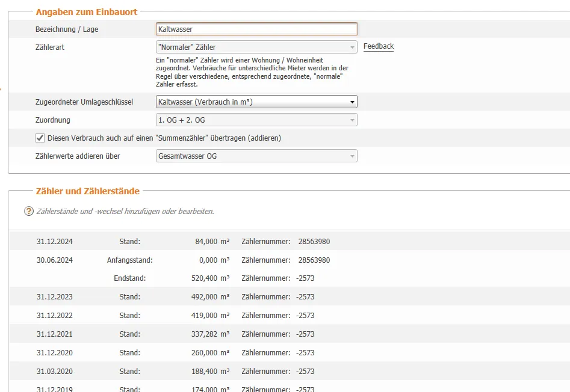This screenshot has width=570, height=392.
Task: Open the Zählerart dropdown
Action: click(256, 47)
